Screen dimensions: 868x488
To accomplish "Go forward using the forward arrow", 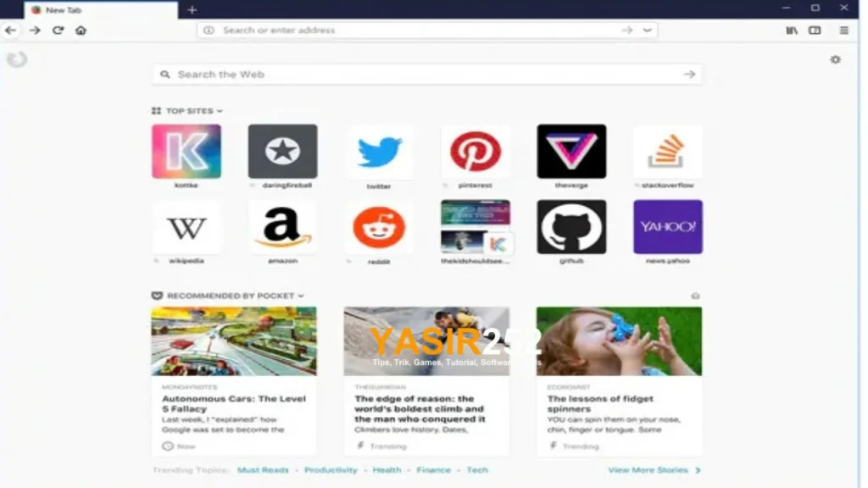I will (35, 30).
